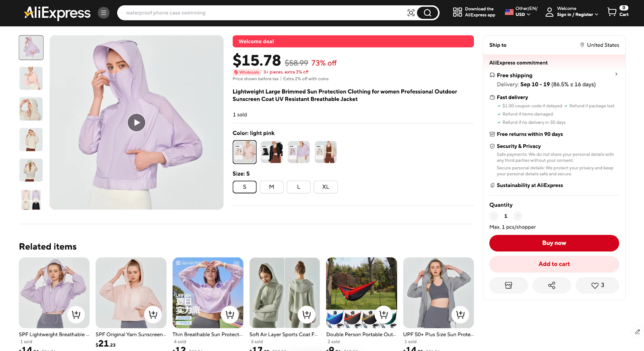Select fifth gallery thumbnail of hooded model
Viewport: 644px width, 351px height.
[31, 170]
